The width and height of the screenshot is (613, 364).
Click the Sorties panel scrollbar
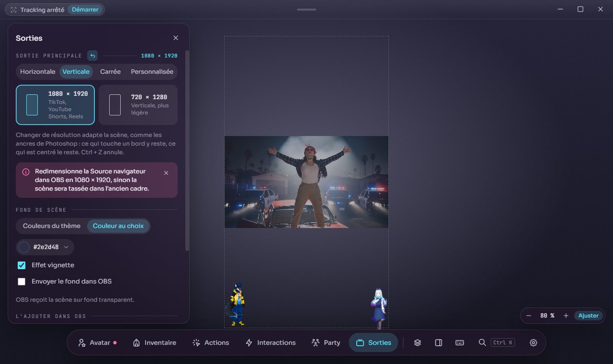tap(187, 151)
